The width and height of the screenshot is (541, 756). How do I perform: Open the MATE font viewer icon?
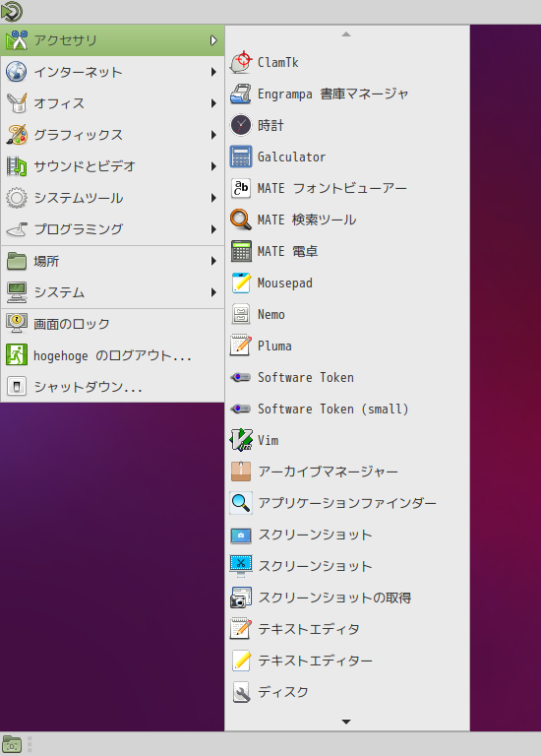(x=241, y=188)
